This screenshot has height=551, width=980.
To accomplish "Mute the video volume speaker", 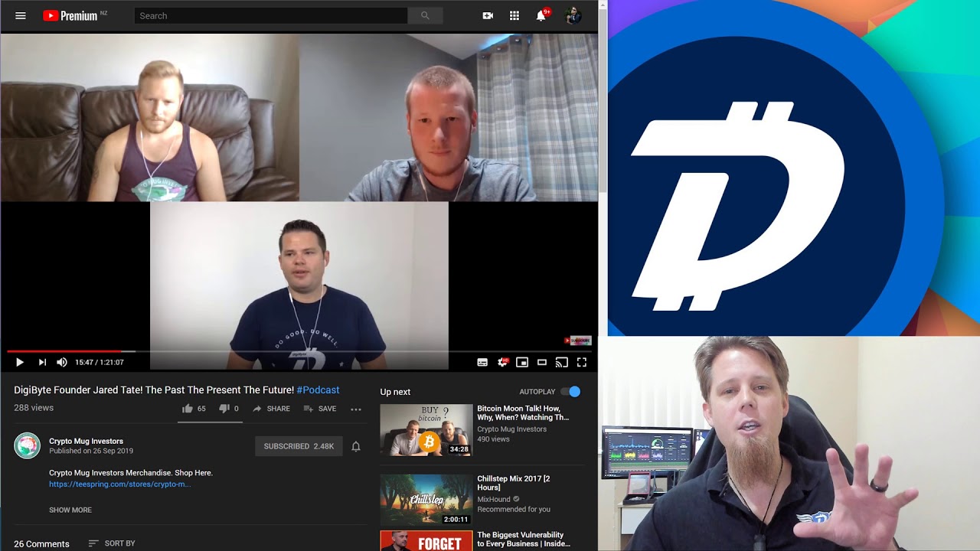I will (62, 362).
